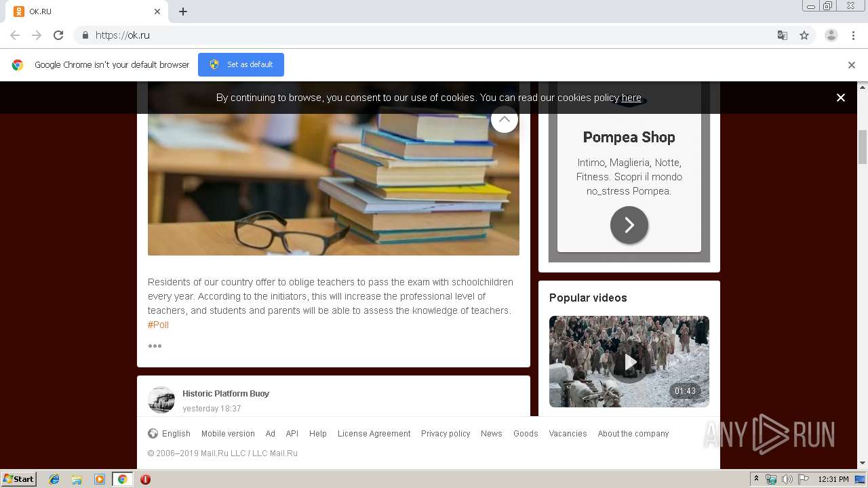Click the Pompea Shop ad arrow button

629,225
